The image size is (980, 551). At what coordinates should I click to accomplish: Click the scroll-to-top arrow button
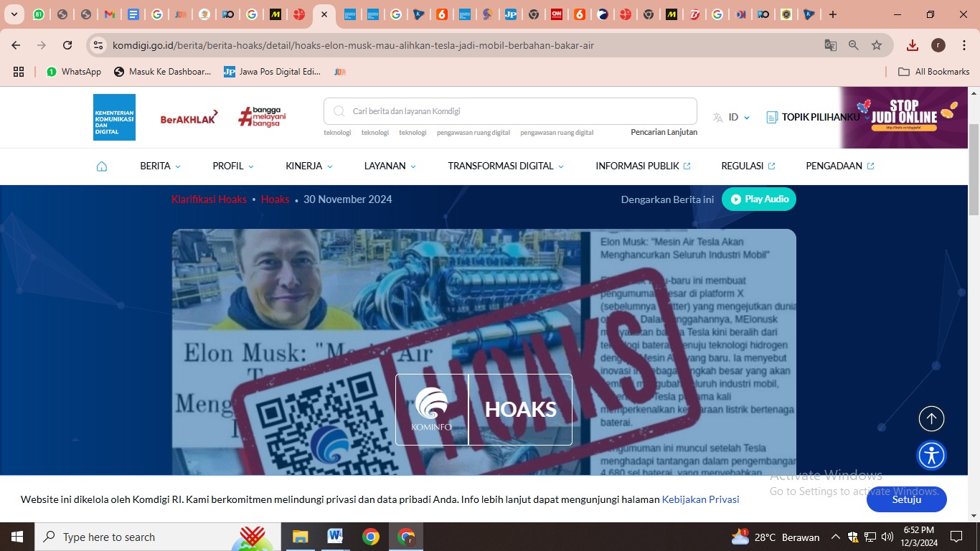point(931,419)
